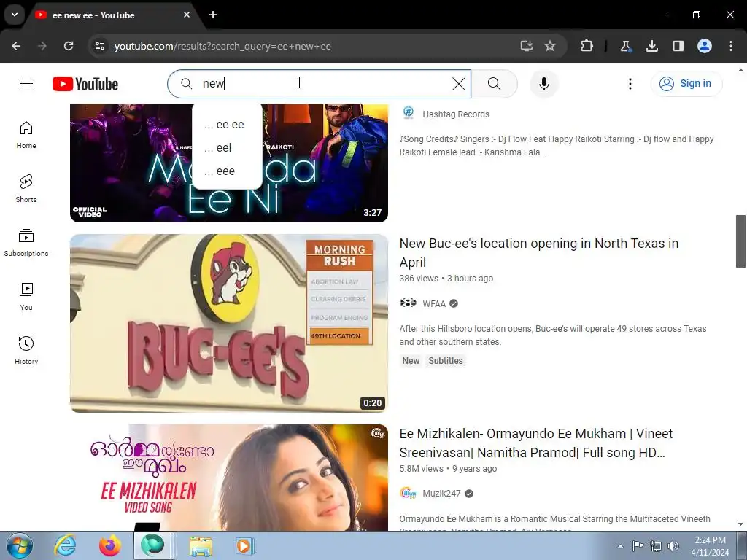Image resolution: width=747 pixels, height=560 pixels.
Task: Reload the page
Action: click(69, 46)
